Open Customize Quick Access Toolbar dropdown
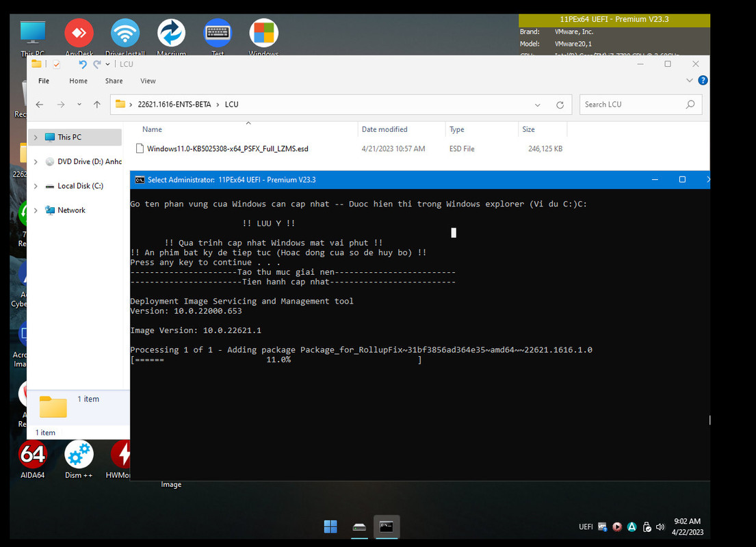756x547 pixels. (x=107, y=64)
